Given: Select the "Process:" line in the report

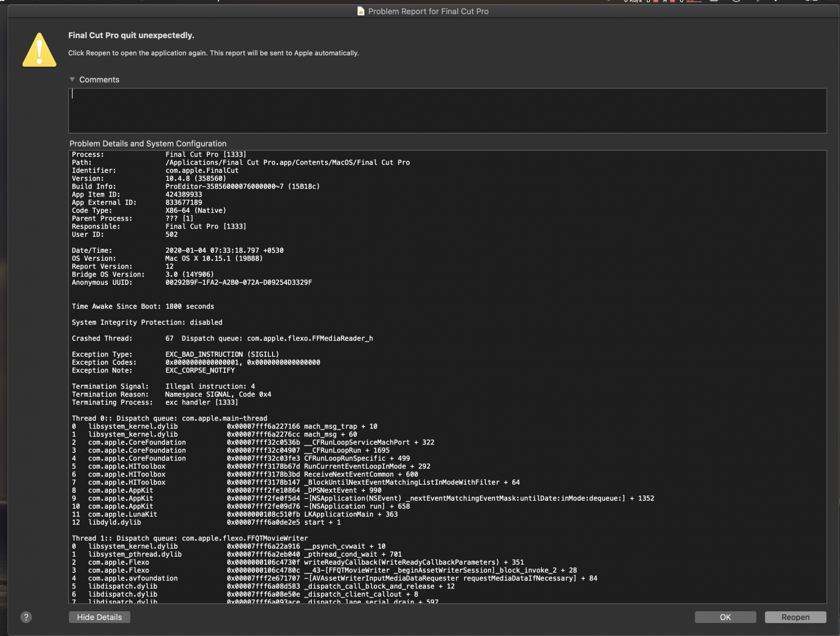Looking at the screenshot, I should point(159,155).
